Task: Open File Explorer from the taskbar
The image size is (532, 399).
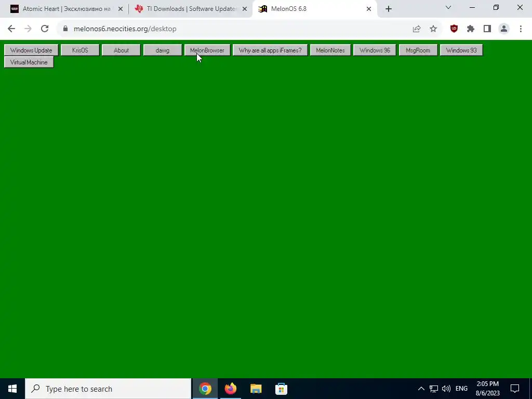Action: (x=256, y=389)
